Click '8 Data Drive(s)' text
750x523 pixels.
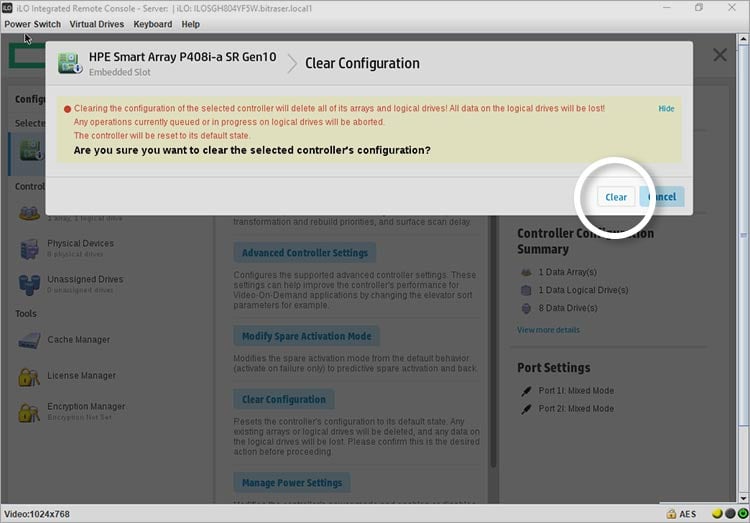coord(568,308)
